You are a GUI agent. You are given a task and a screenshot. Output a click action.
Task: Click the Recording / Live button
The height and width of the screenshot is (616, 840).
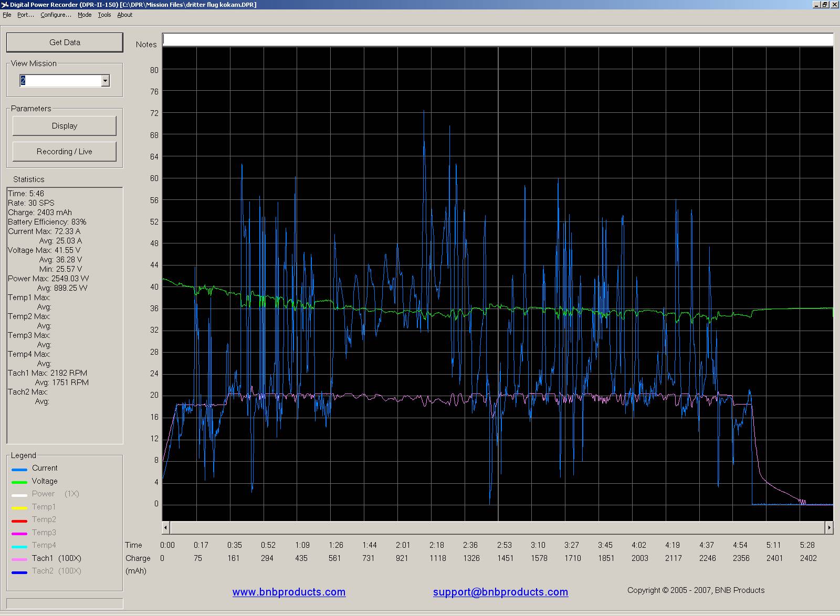(65, 152)
